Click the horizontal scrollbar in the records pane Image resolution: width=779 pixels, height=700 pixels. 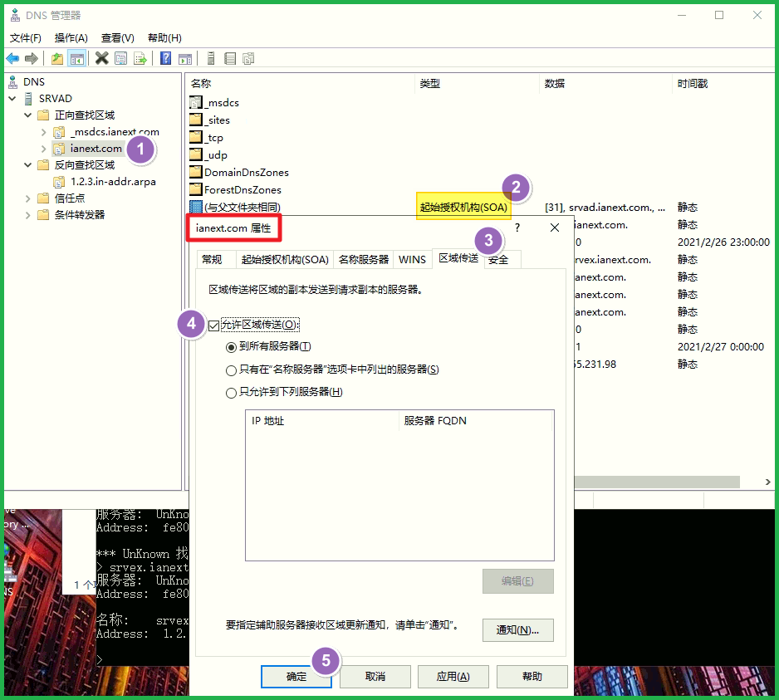click(657, 482)
